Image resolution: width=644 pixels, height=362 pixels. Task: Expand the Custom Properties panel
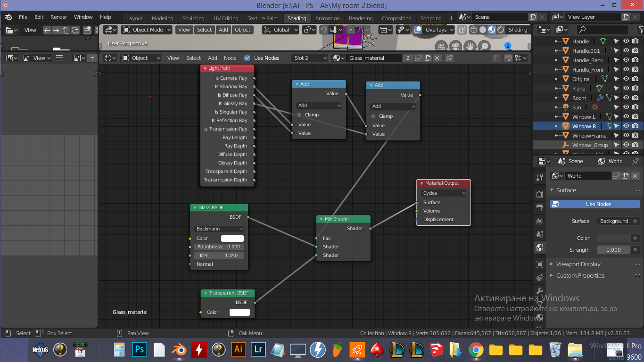pos(580,276)
